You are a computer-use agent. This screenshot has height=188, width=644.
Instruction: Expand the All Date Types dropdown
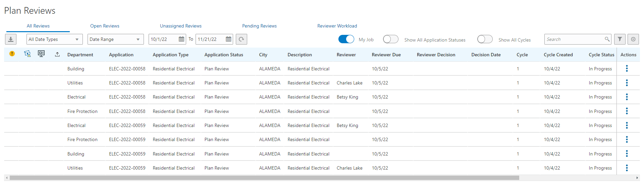click(54, 39)
